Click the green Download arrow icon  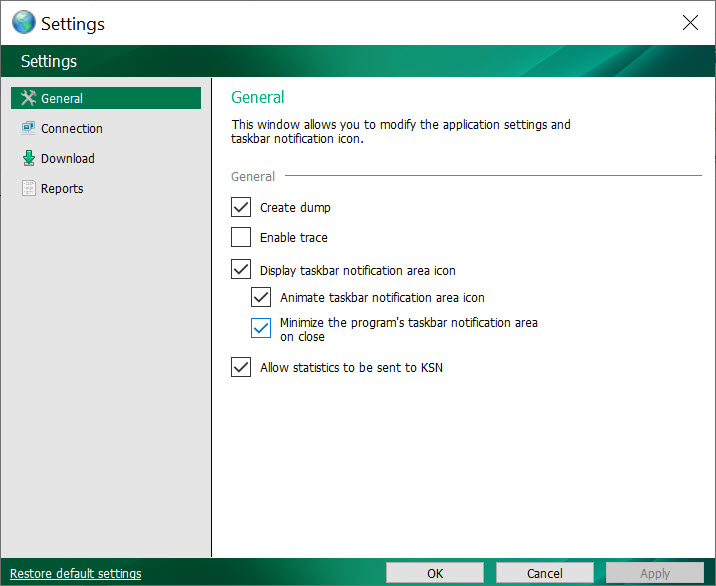click(x=28, y=158)
